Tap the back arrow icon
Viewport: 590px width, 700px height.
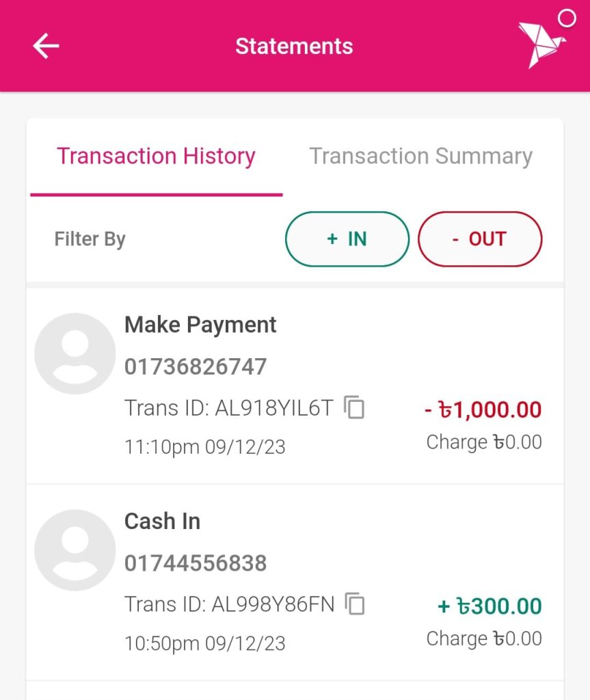pyautogui.click(x=46, y=46)
